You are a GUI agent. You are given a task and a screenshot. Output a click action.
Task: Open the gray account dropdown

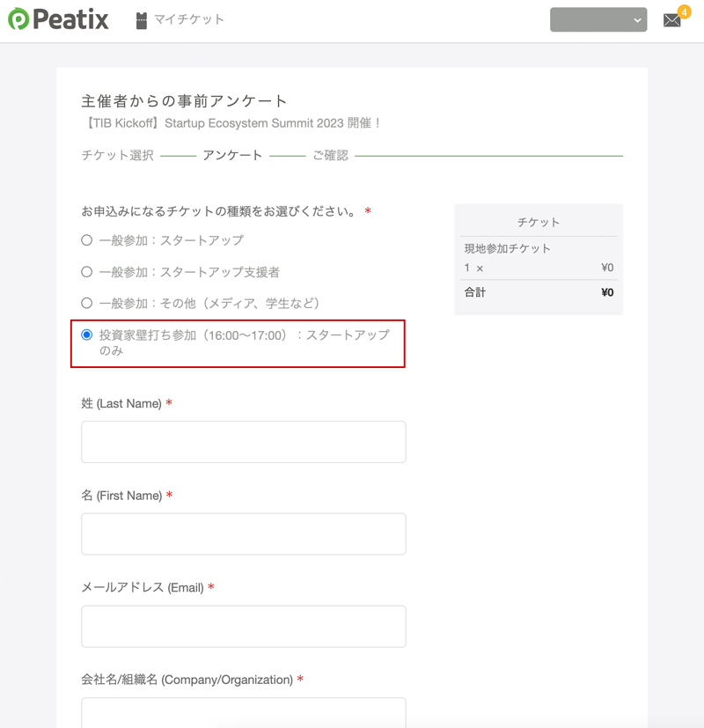click(x=598, y=19)
